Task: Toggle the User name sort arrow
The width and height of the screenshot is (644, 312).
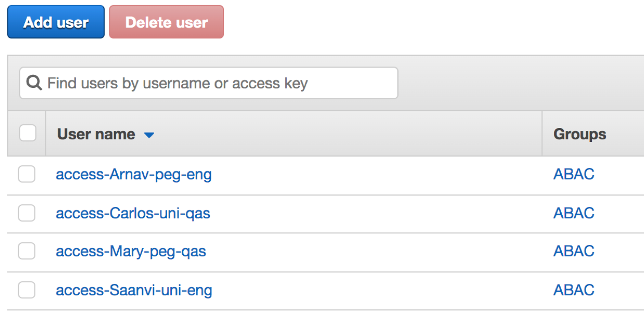Action: tap(149, 134)
